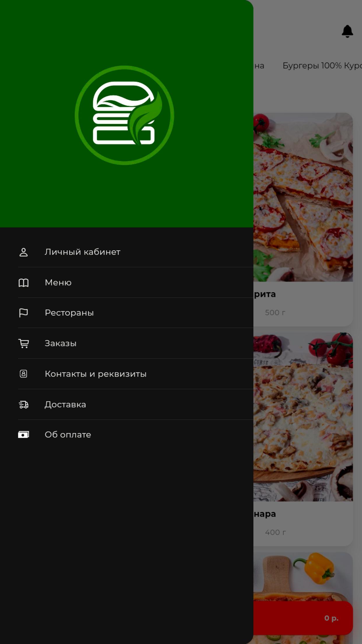Switch to Бургеры 100% category tab
Image resolution: width=362 pixels, height=644 pixels.
pyautogui.click(x=322, y=66)
